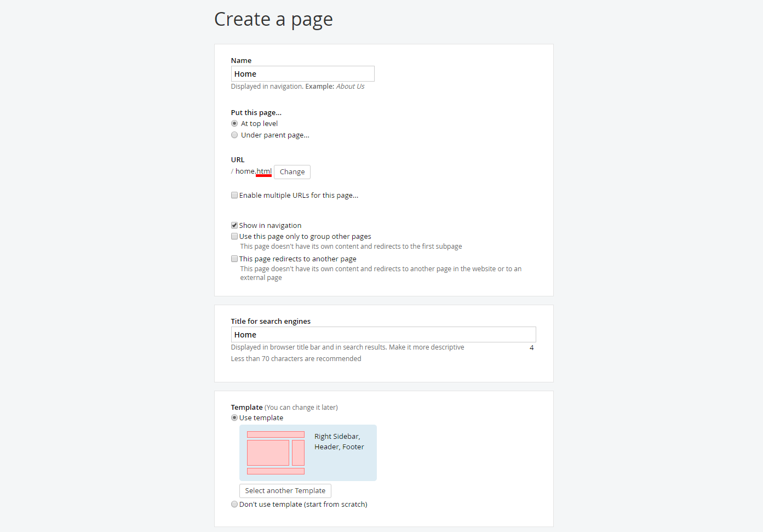
Task: Click the character counter showing '4'
Action: 531,347
